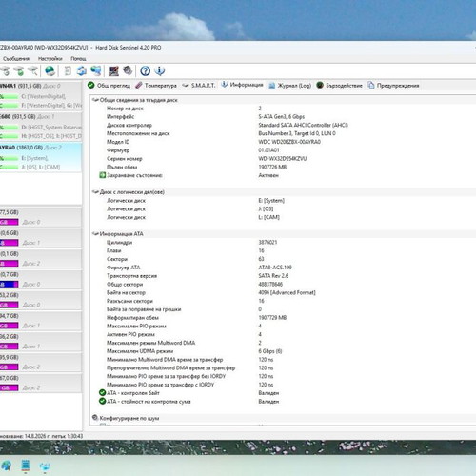
Task: Click the first taskbar icon at bottom left
Action: click(x=6, y=466)
